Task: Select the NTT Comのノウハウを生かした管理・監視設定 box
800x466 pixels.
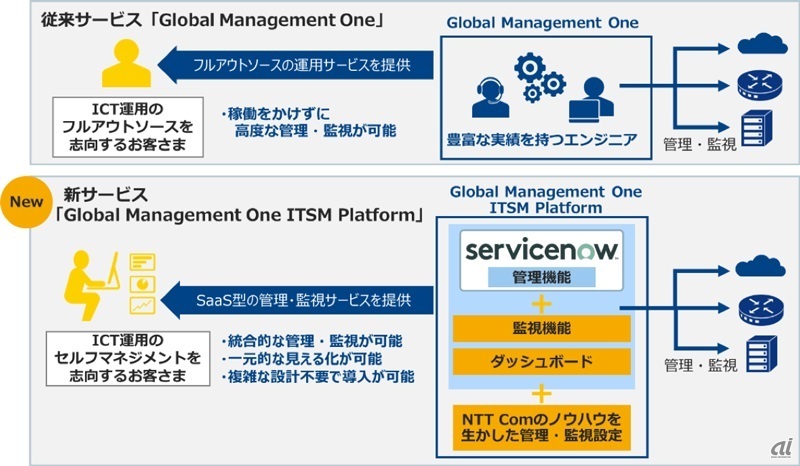Action: pos(541,428)
